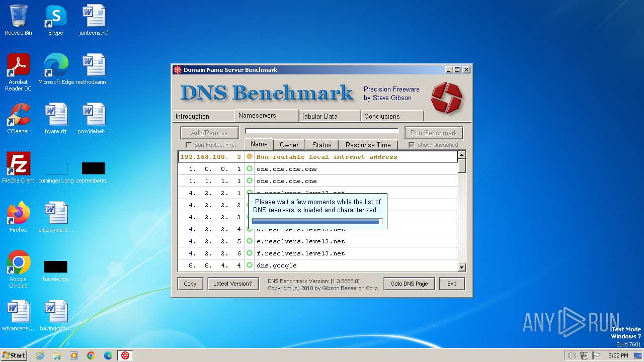Image resolution: width=644 pixels, height=362 pixels.
Task: Select the employment document icon
Action: coord(56,217)
